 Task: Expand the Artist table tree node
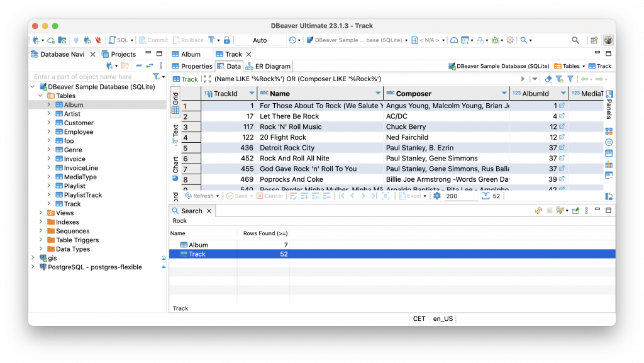49,114
